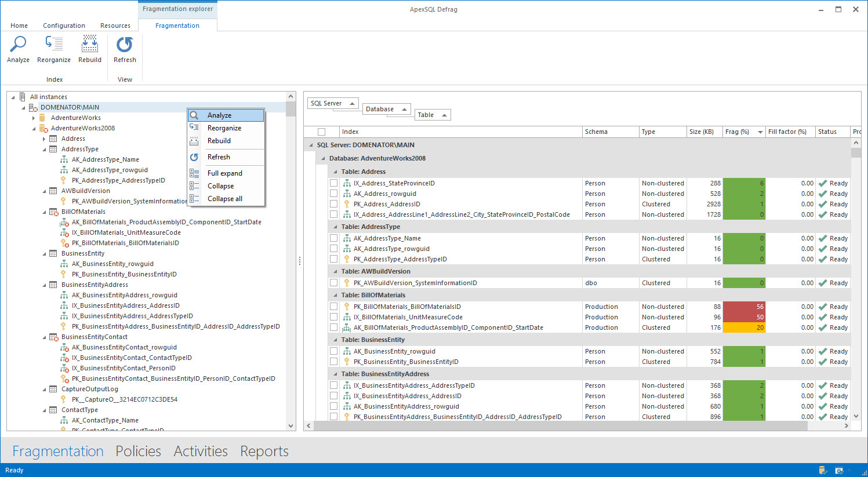Expand the AdventureWorks database node

[34, 118]
